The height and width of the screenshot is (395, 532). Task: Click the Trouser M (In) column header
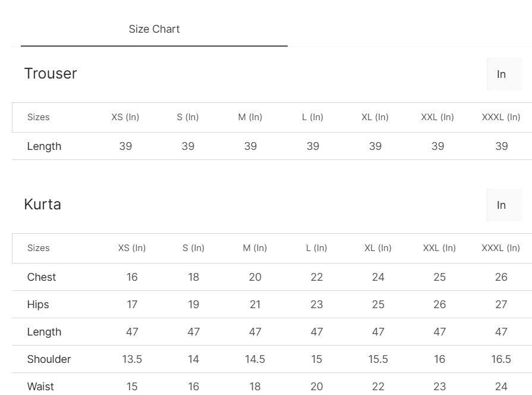250,117
